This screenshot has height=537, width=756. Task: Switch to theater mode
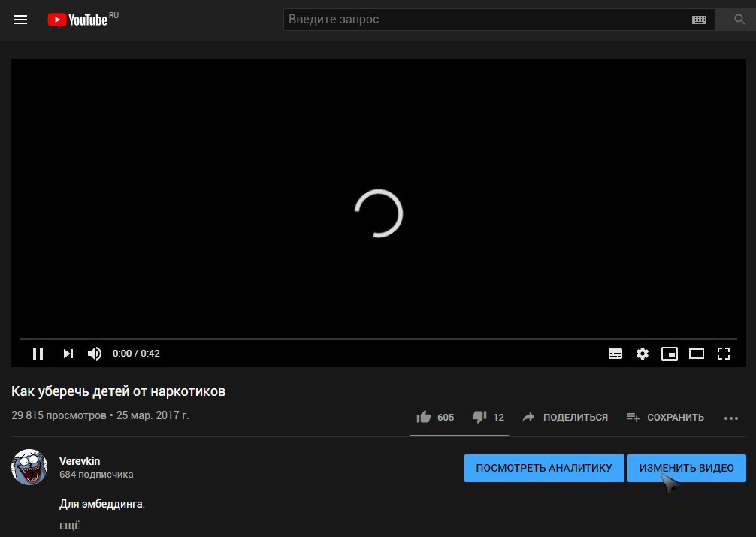(696, 354)
